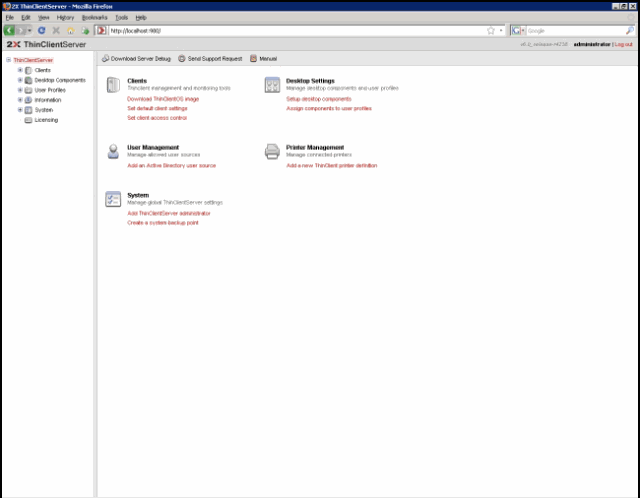Viewport: 640px width, 498px height.
Task: Open the address bar dropdown arrow
Action: (501, 31)
